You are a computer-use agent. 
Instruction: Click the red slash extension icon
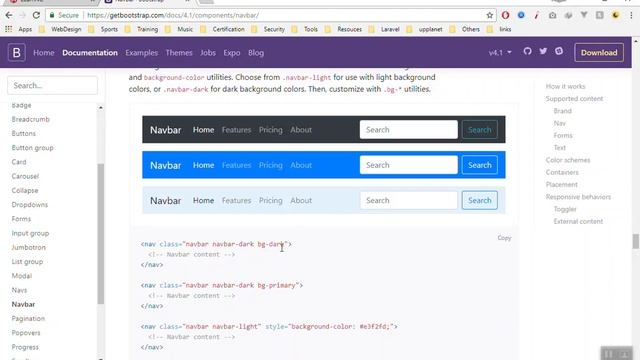pos(536,16)
